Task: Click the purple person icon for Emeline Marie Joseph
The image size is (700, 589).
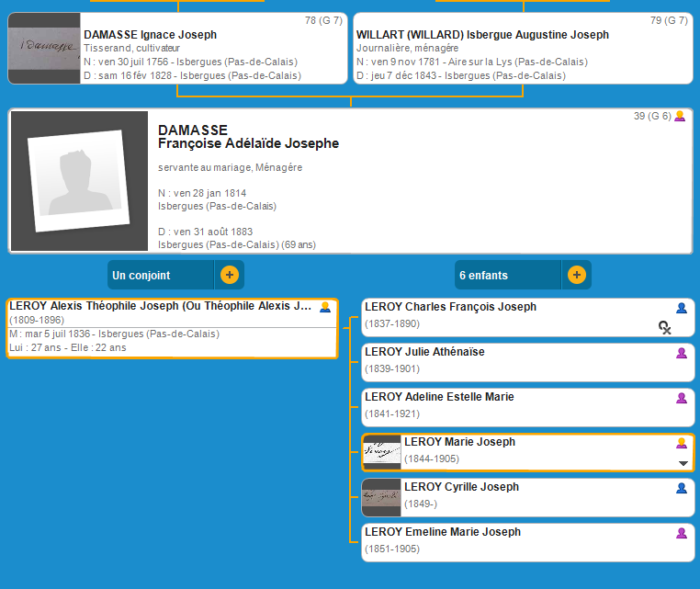Action: point(682,533)
